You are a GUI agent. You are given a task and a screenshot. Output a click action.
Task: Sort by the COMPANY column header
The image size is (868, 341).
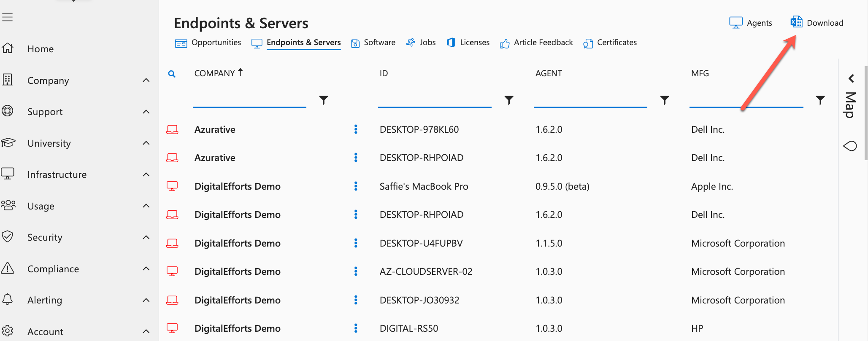pyautogui.click(x=214, y=73)
